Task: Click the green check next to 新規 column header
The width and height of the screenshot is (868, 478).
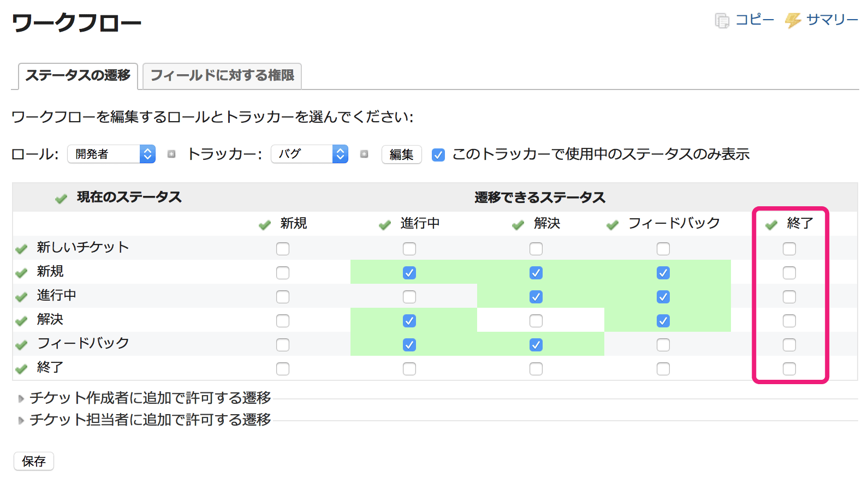Action: pyautogui.click(x=265, y=225)
